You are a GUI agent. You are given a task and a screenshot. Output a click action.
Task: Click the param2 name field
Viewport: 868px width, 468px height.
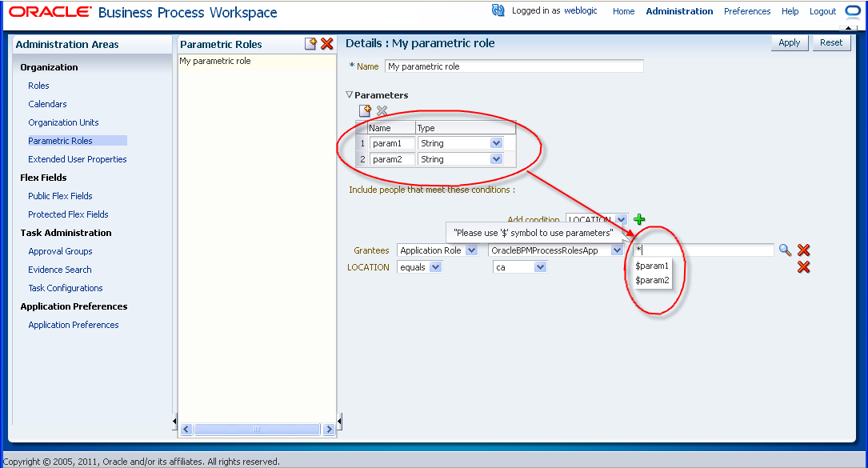(392, 159)
